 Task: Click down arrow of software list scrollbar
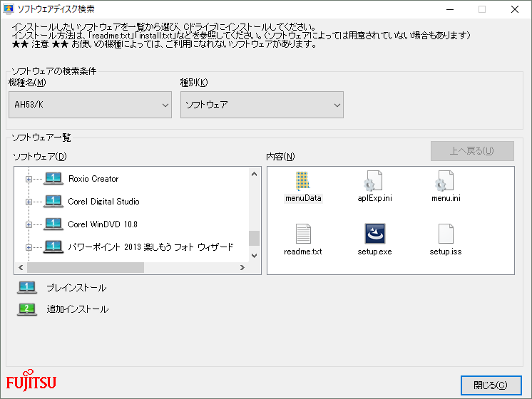point(254,255)
